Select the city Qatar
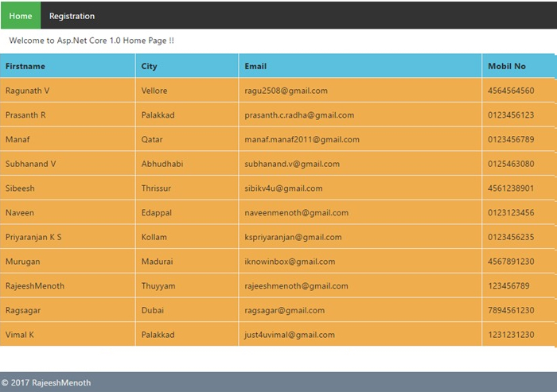 click(152, 139)
